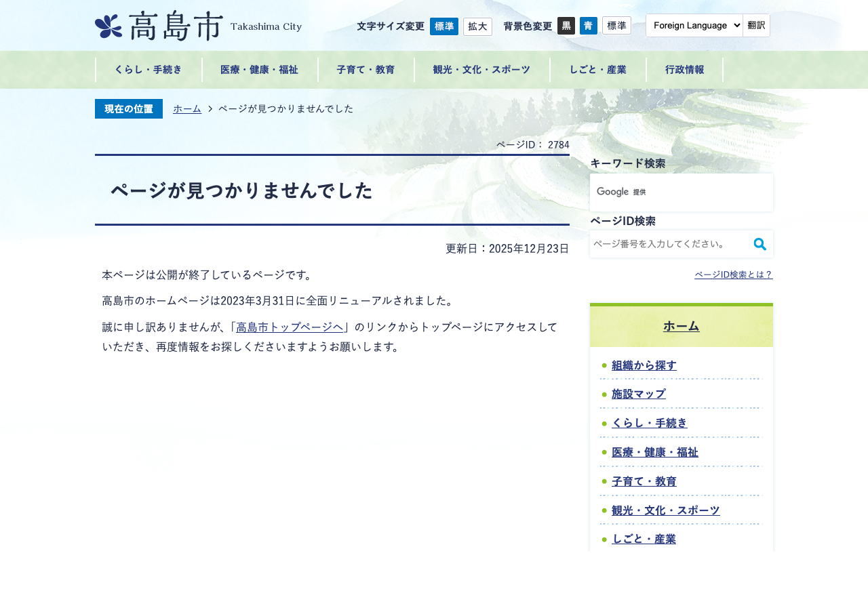The width and height of the screenshot is (868, 610).
Task: Open the 子育て・教育 menu
Action: (x=366, y=70)
